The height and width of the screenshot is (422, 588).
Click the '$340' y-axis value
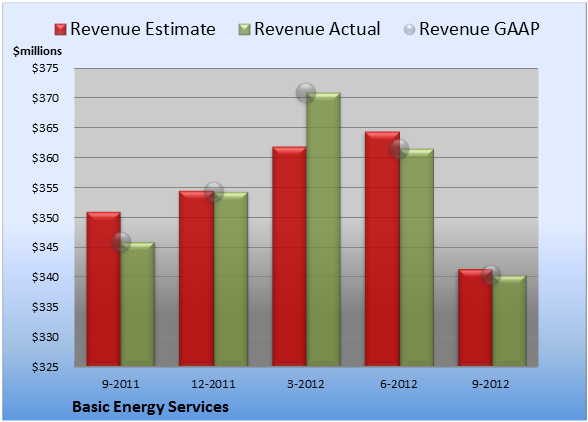(x=45, y=278)
